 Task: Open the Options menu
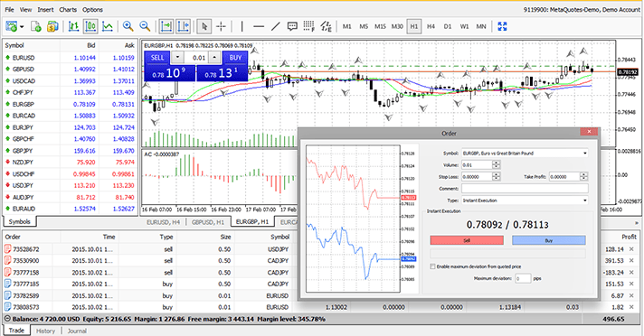(x=92, y=9)
